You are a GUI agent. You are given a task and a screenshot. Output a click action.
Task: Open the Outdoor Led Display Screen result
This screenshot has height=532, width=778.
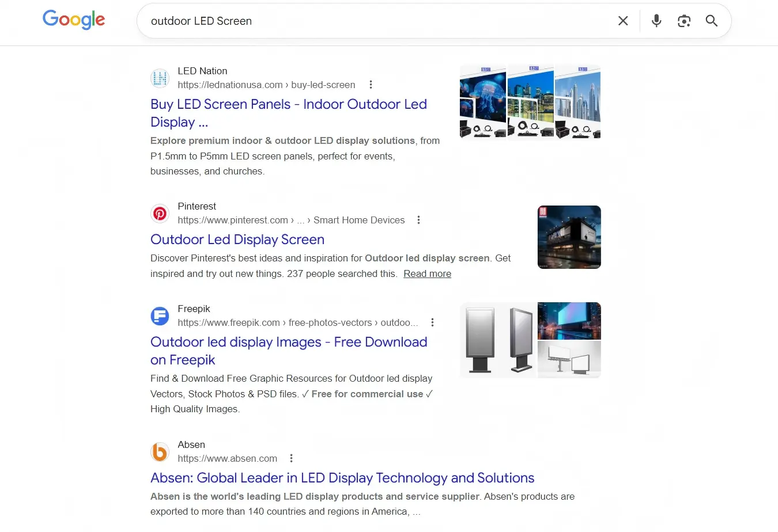(x=237, y=240)
